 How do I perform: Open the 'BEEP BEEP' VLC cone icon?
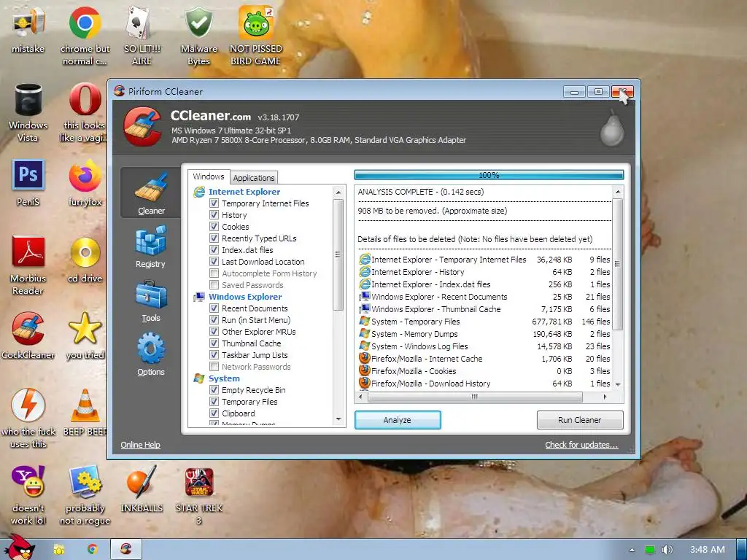point(85,413)
